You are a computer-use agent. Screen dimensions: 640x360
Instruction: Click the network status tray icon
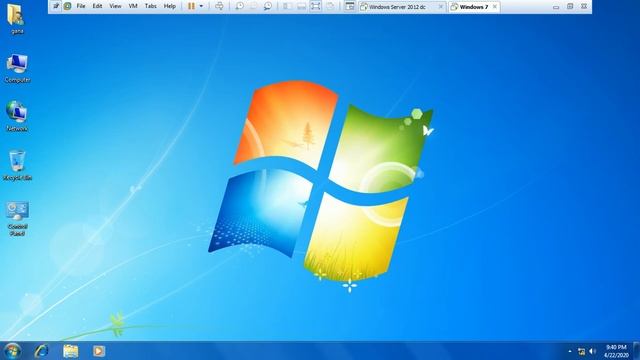click(x=581, y=351)
